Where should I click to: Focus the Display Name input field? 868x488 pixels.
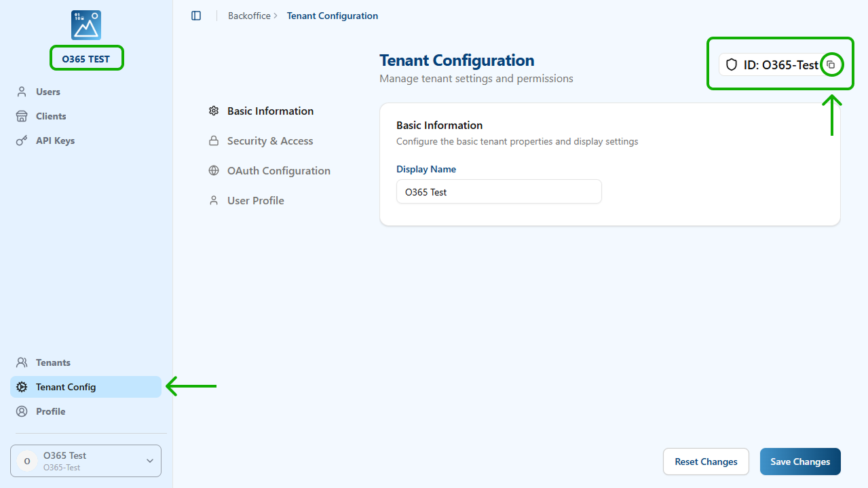click(499, 192)
